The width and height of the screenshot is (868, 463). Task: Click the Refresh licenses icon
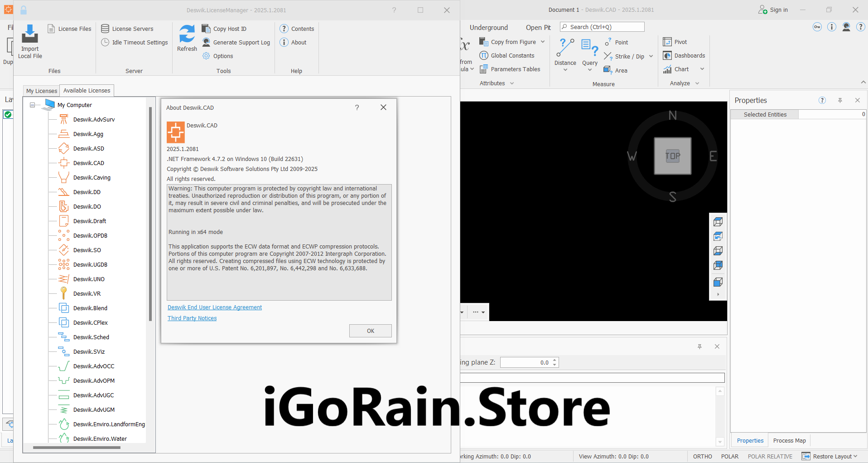pyautogui.click(x=187, y=34)
